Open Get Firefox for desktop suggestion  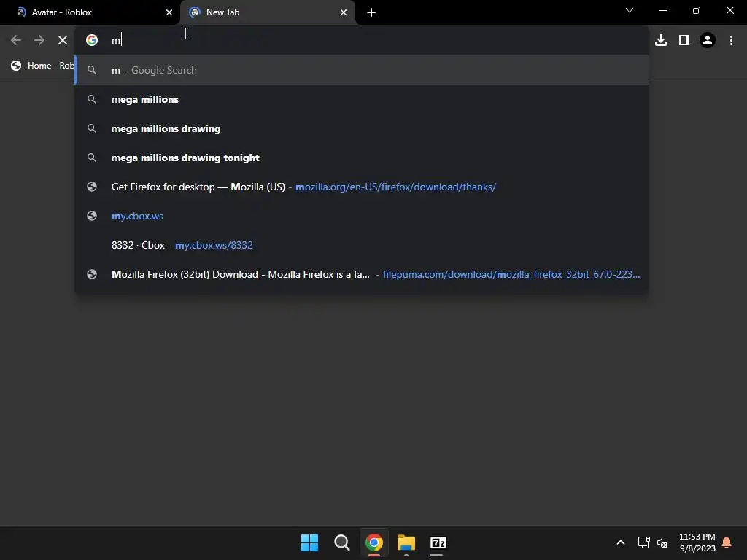coord(362,187)
